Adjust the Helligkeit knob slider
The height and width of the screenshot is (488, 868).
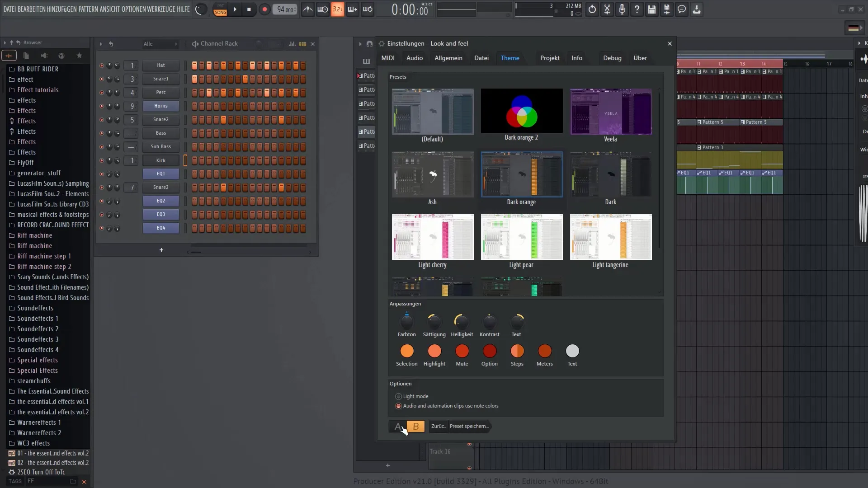(x=462, y=320)
